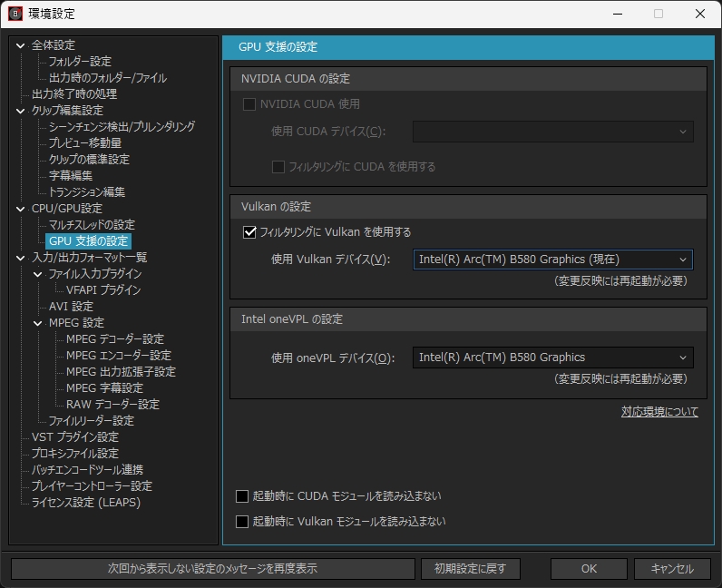
Task: Click the app icon in the title bar
Action: [x=15, y=14]
